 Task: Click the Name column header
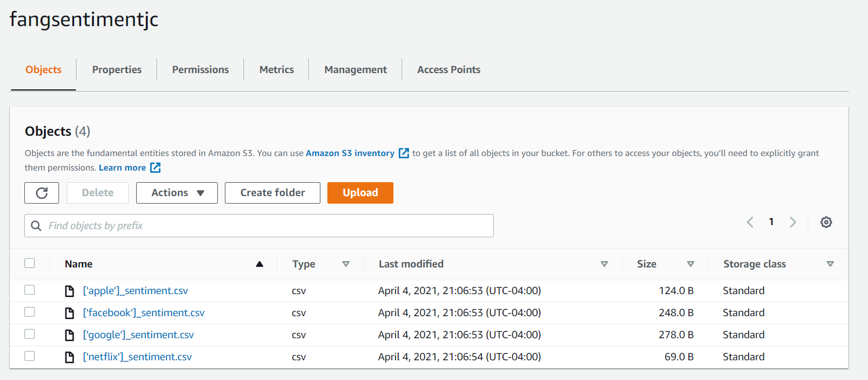click(79, 264)
